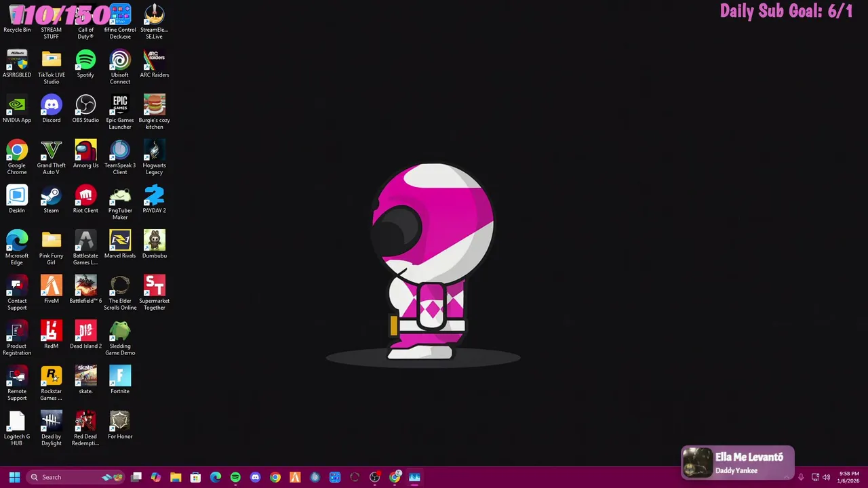Image resolution: width=868 pixels, height=488 pixels.
Task: Select the Steam desktop shortcut
Action: click(52, 200)
